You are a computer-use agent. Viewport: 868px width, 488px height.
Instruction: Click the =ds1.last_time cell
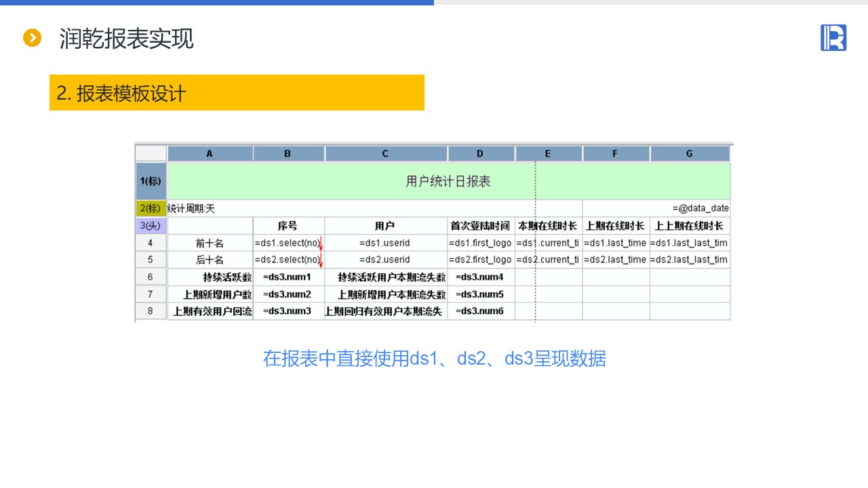coord(616,243)
